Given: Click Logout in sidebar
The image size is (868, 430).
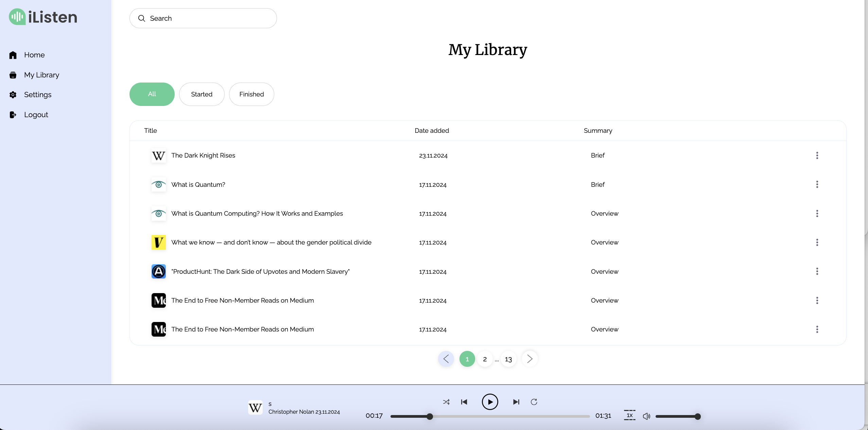Looking at the screenshot, I should click(x=36, y=115).
